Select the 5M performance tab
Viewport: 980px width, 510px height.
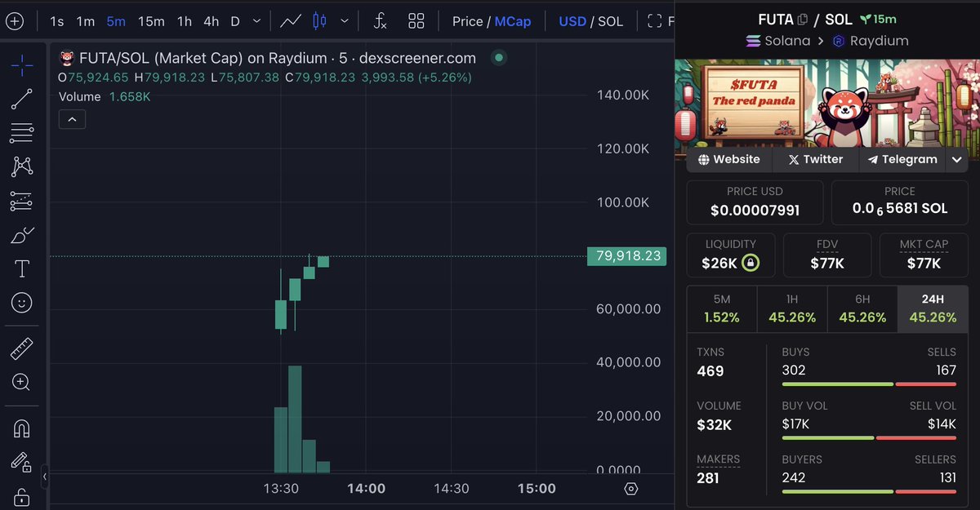722,308
